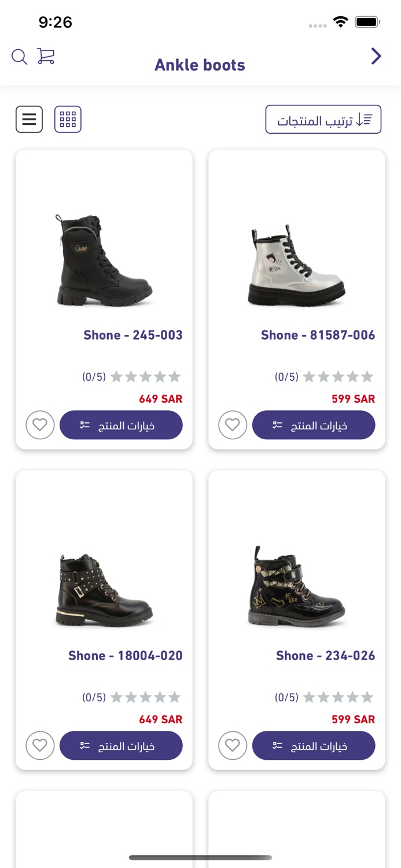
Task: Show product options for Shone 18004-020
Action: pos(121,745)
